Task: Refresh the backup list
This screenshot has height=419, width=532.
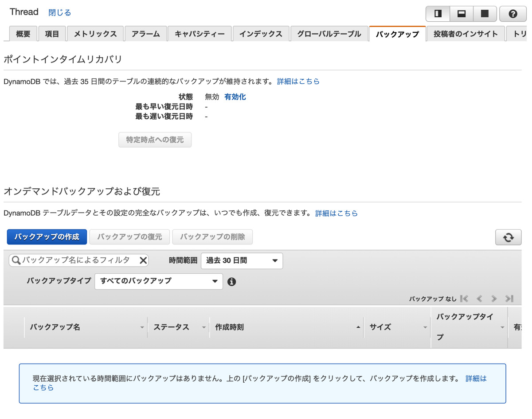Action: pos(508,237)
